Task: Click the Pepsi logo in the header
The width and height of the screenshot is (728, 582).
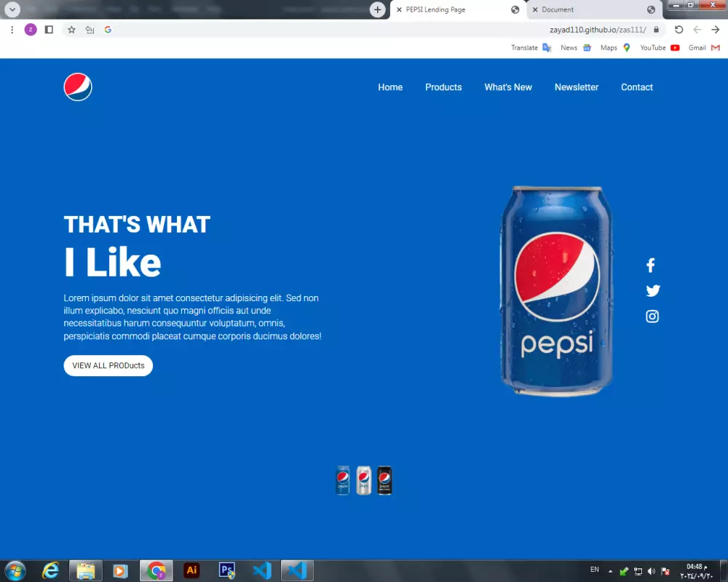Action: point(78,87)
